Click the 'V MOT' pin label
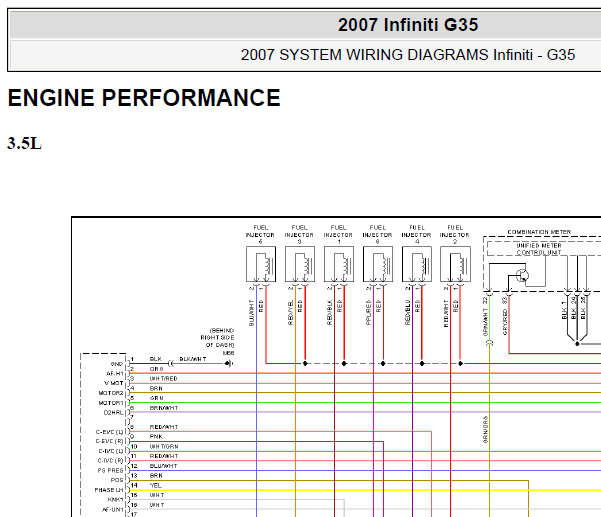601x517 pixels. [113, 383]
